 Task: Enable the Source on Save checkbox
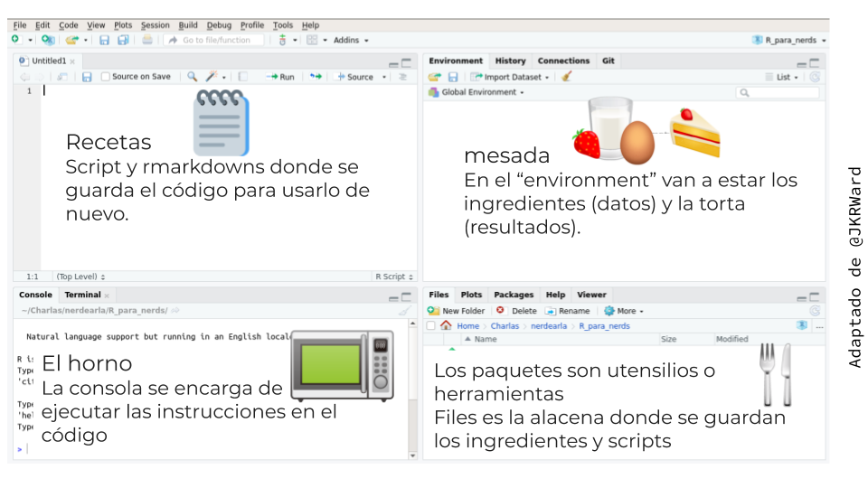(106, 77)
